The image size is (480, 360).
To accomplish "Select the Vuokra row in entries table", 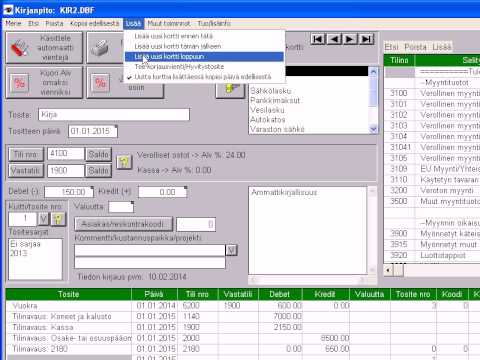I will 243,306.
